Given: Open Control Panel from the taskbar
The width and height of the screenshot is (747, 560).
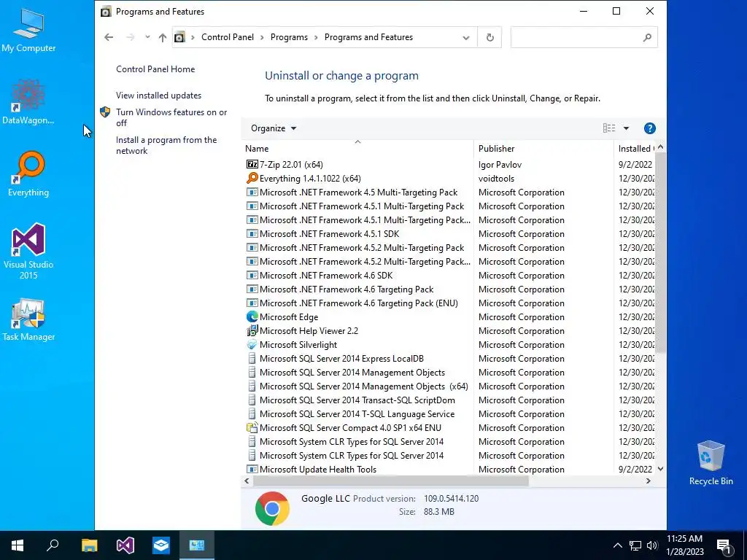Looking at the screenshot, I should tap(197, 545).
